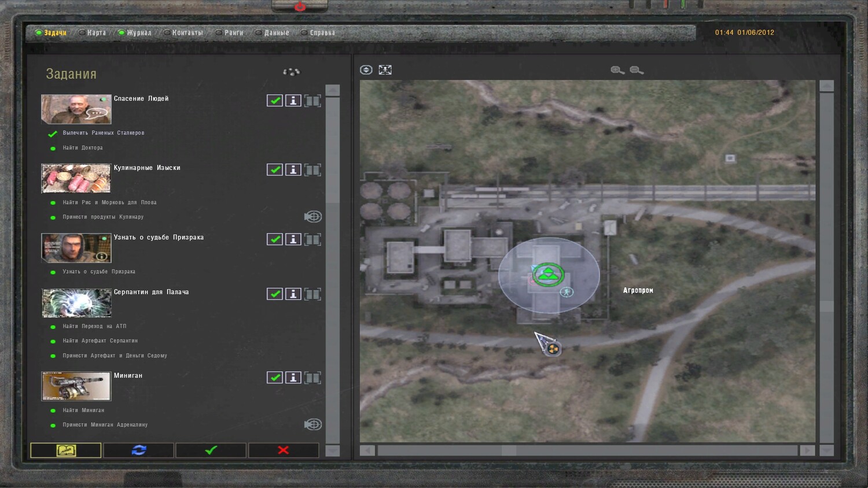This screenshot has width=868, height=488.
Task: Click map target icon for Принести Миниган Адреналину
Action: pos(312,424)
